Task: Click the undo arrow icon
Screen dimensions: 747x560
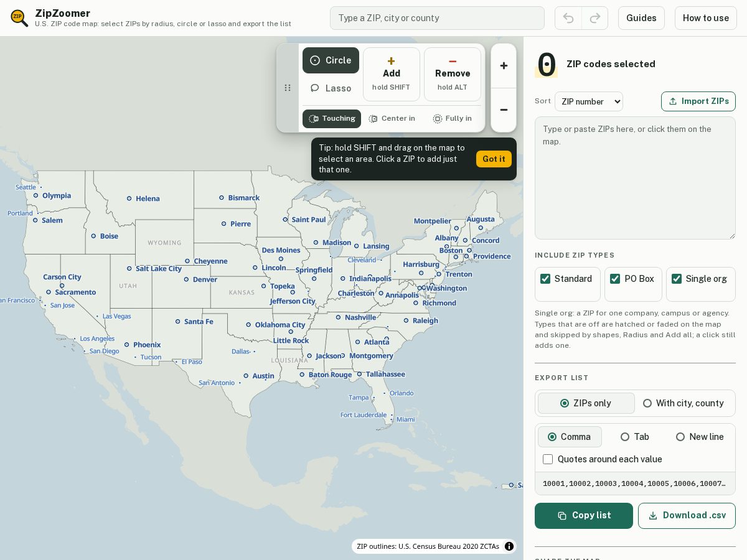Action: click(568, 18)
